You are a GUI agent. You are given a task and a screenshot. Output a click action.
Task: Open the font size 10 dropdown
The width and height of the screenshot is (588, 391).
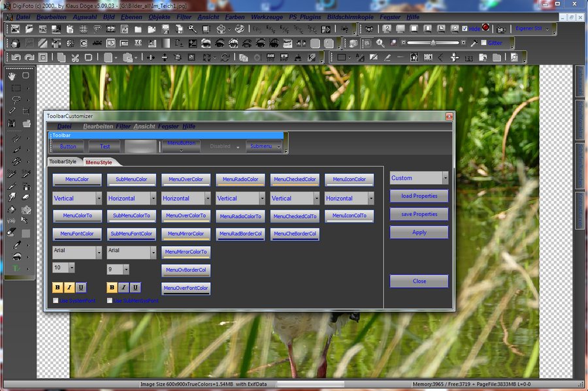[71, 268]
